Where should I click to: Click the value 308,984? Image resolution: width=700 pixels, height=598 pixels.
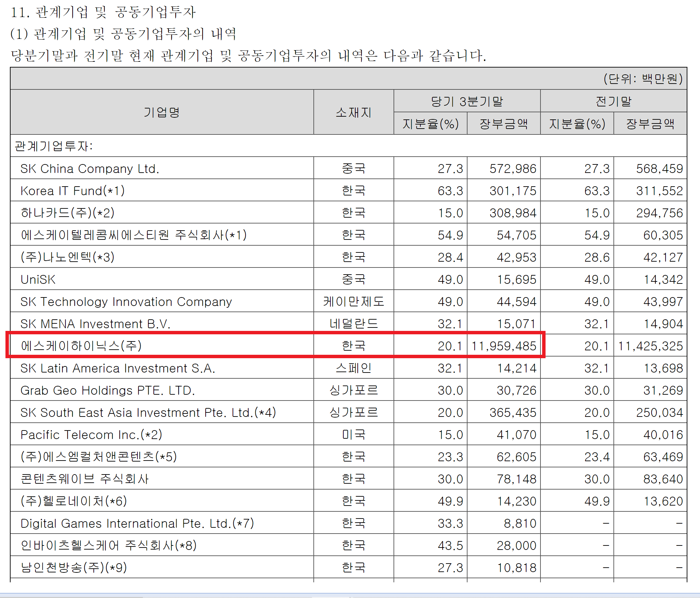point(513,213)
